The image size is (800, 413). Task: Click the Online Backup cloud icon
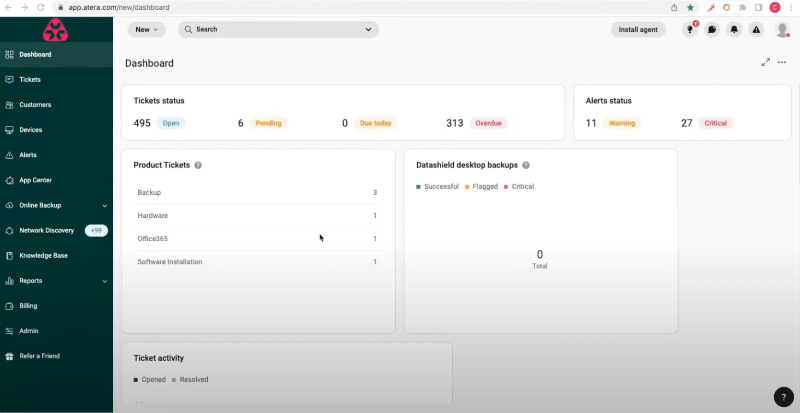(x=9, y=205)
